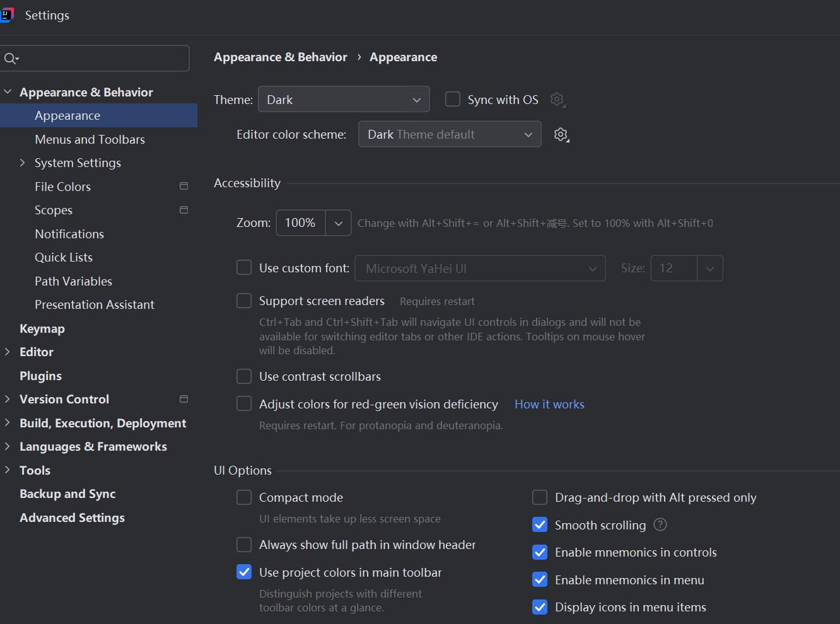Enable Use contrast scrollbars

(x=244, y=376)
